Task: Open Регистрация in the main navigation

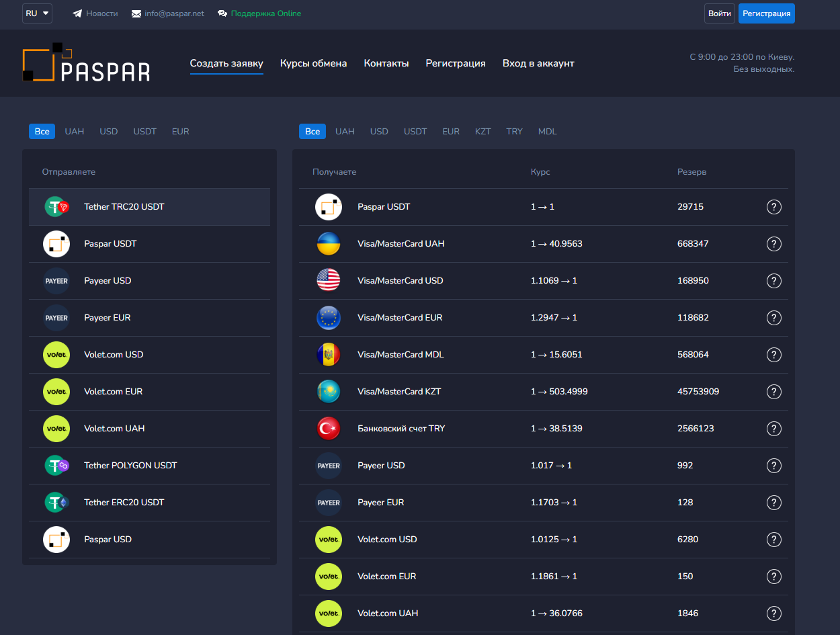Action: (x=456, y=63)
